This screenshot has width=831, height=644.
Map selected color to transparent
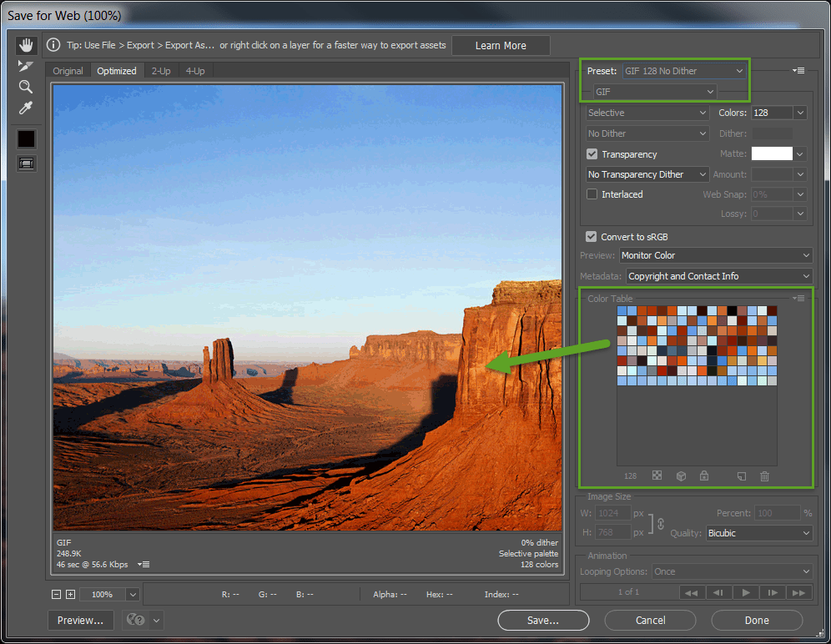pyautogui.click(x=657, y=475)
